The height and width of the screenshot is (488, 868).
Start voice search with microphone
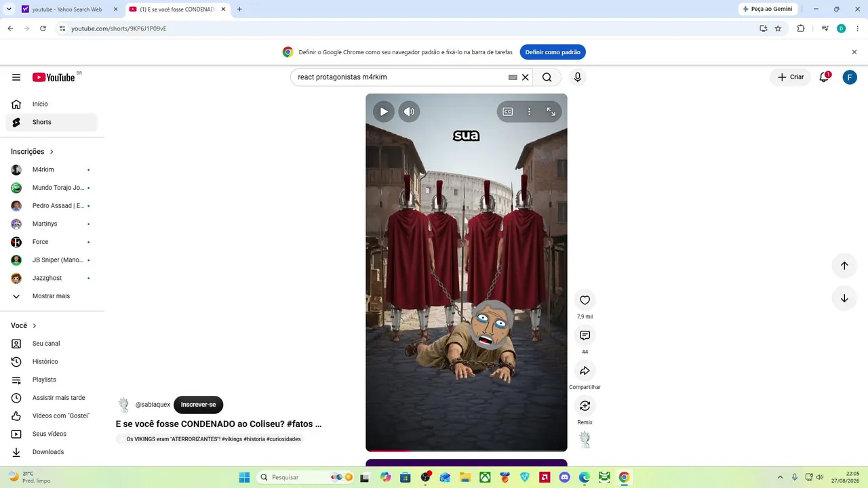(x=578, y=77)
